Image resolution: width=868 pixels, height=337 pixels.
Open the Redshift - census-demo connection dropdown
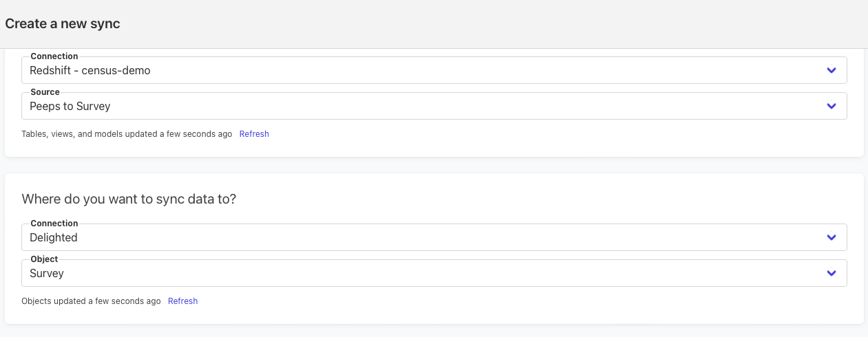427,71
